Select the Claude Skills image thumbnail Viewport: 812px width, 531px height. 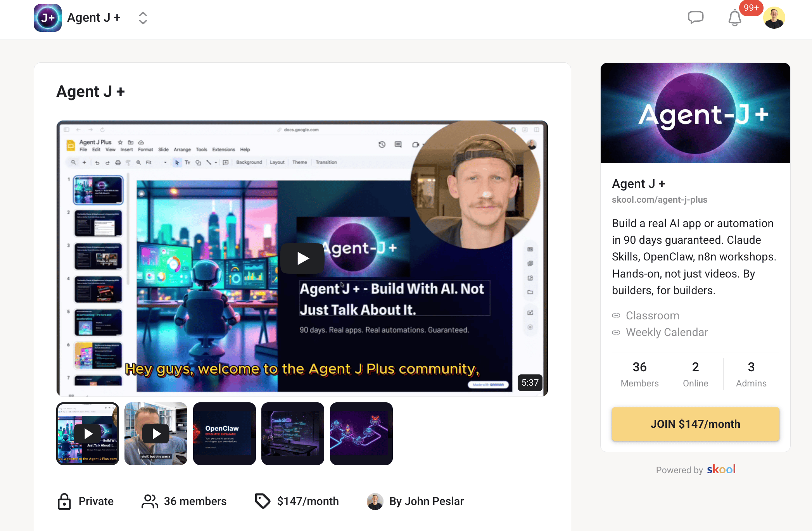click(292, 433)
